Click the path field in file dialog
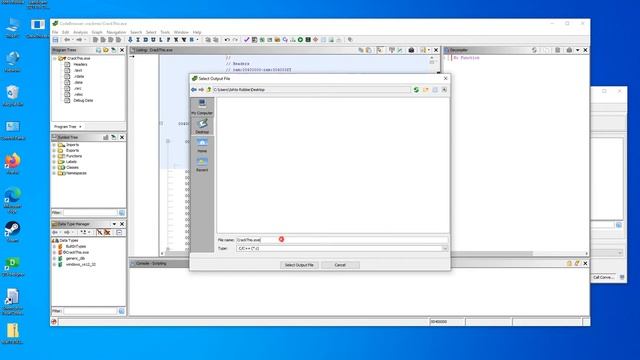Screen dimensions: 640x360 click(x=311, y=89)
